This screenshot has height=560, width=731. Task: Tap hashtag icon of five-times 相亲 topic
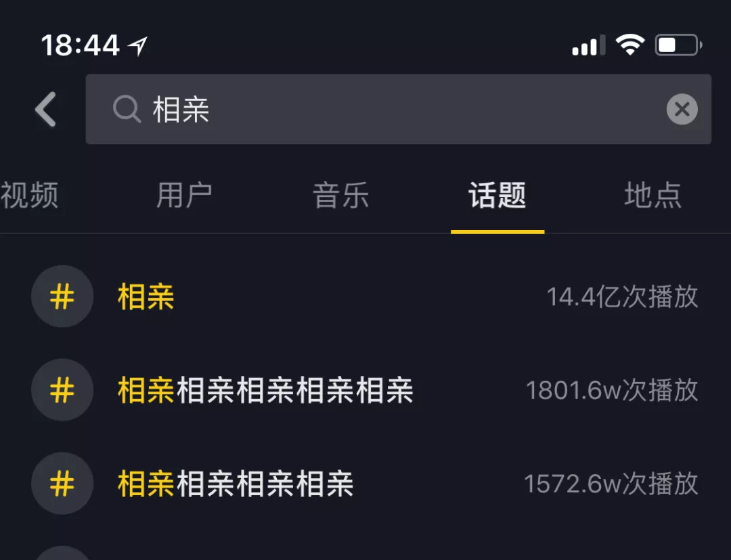coord(62,390)
